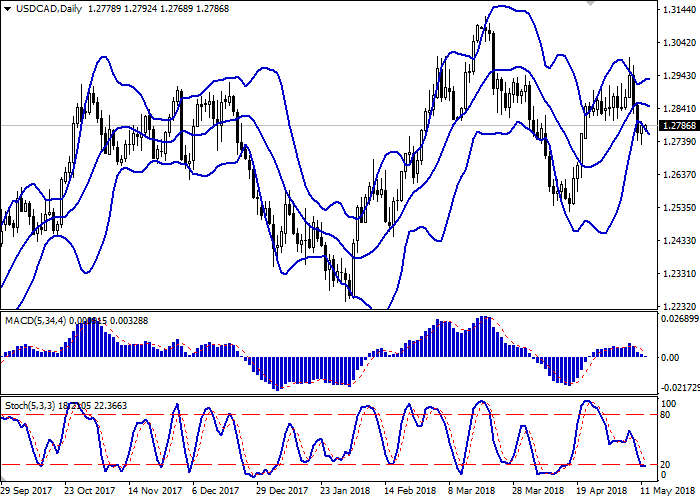Click the 1.30420 price axis value
700x500 pixels.
pos(677,43)
